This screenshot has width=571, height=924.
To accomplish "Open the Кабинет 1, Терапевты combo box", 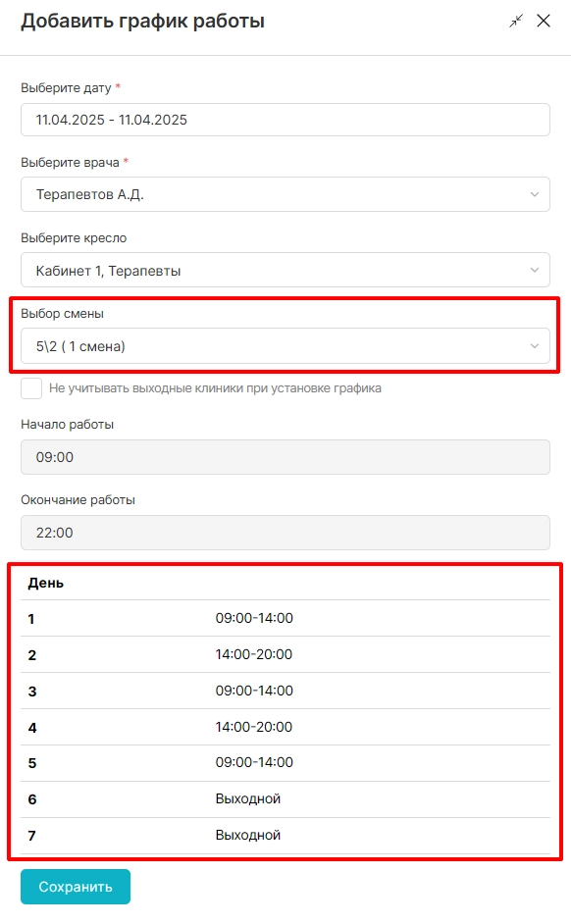I will pyautogui.click(x=285, y=270).
